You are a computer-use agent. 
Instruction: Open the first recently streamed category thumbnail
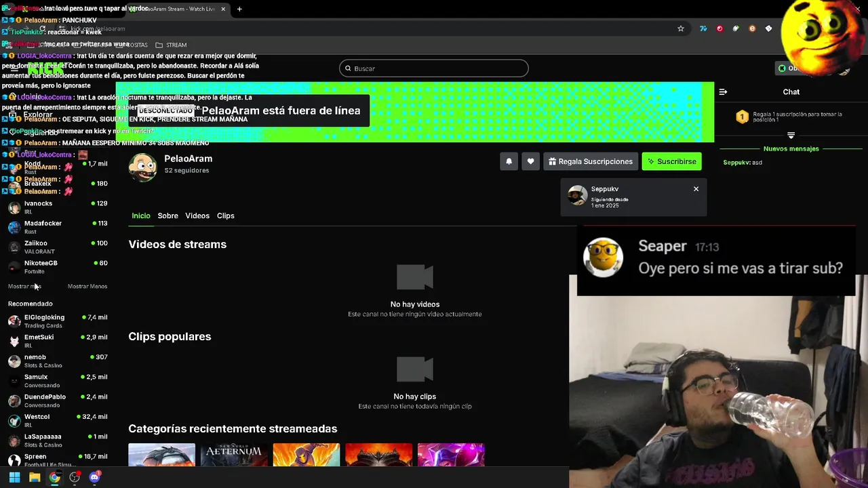161,455
